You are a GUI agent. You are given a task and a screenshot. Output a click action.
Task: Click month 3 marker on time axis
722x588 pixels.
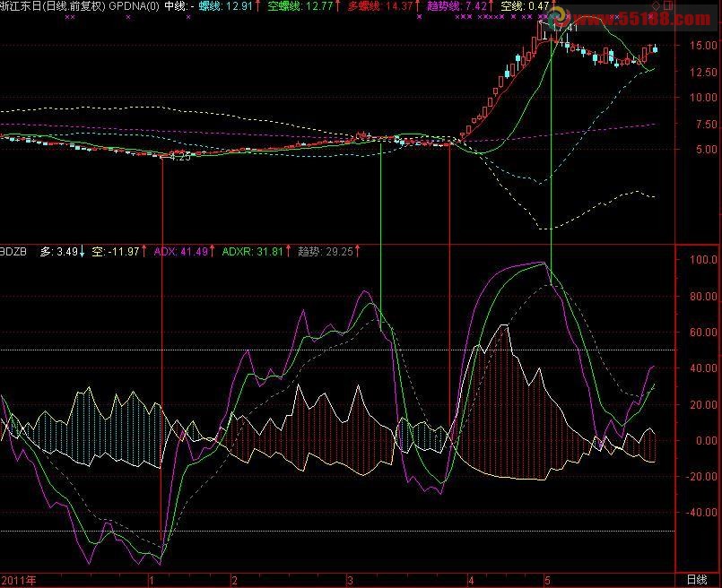coord(351,580)
